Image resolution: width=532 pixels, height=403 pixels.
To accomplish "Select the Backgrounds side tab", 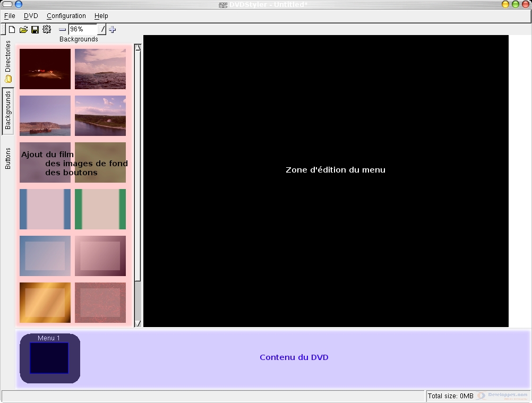I will tap(8, 110).
